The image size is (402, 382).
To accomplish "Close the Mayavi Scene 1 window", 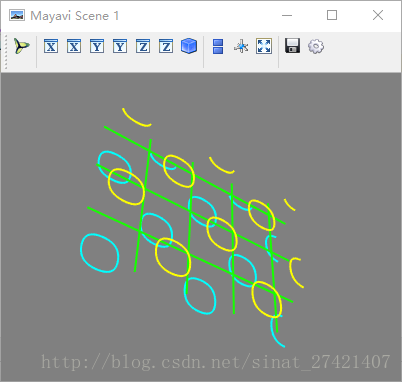I will [x=378, y=15].
